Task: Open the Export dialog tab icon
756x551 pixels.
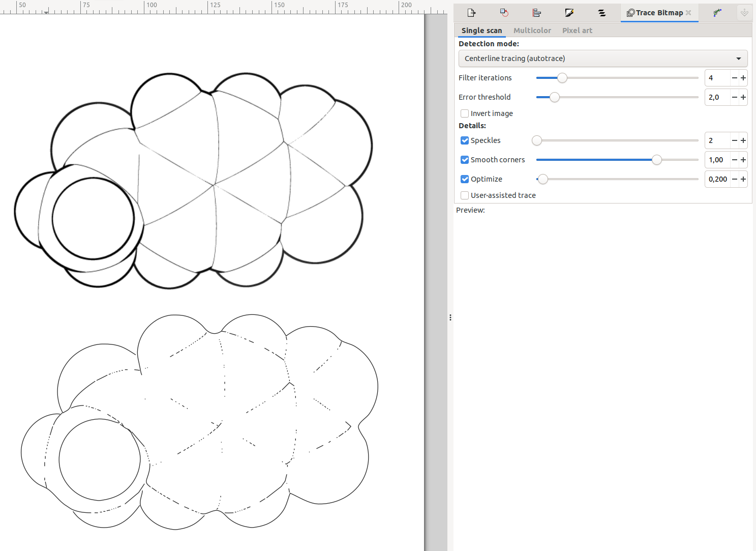Action: click(x=471, y=13)
